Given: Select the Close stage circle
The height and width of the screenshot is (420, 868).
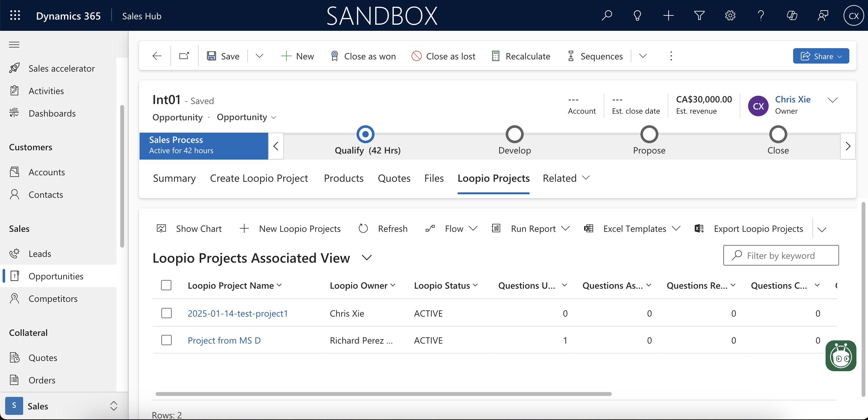Looking at the screenshot, I should [x=778, y=134].
